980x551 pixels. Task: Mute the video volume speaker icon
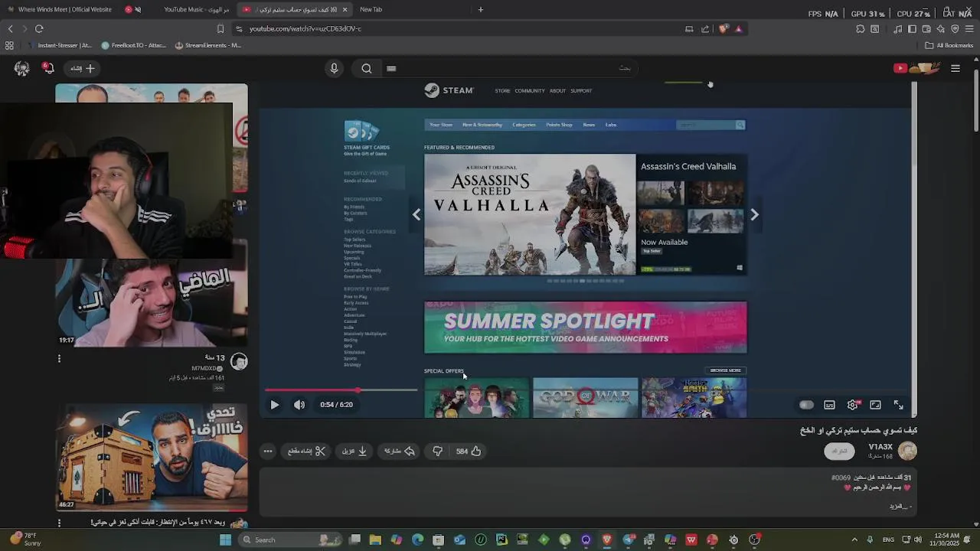click(299, 405)
